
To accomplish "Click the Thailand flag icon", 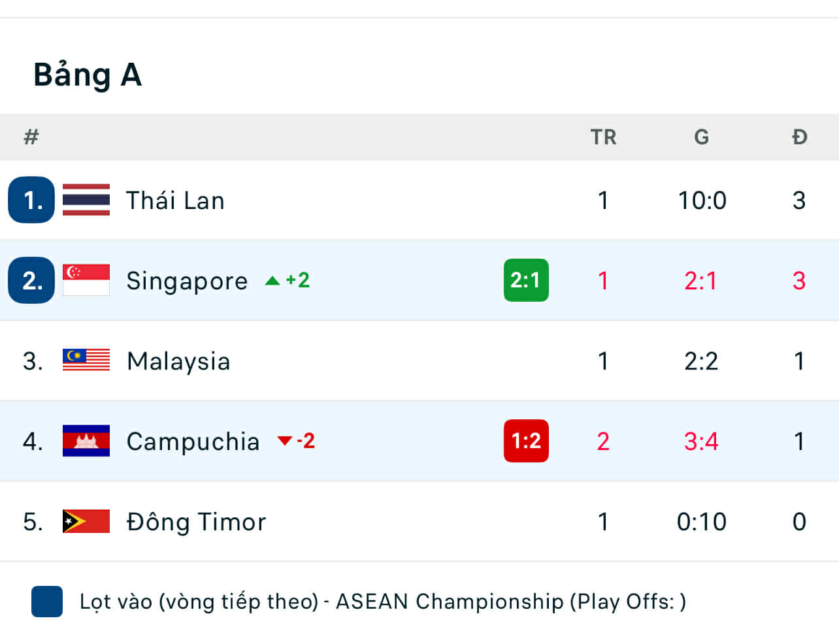I will point(86,200).
